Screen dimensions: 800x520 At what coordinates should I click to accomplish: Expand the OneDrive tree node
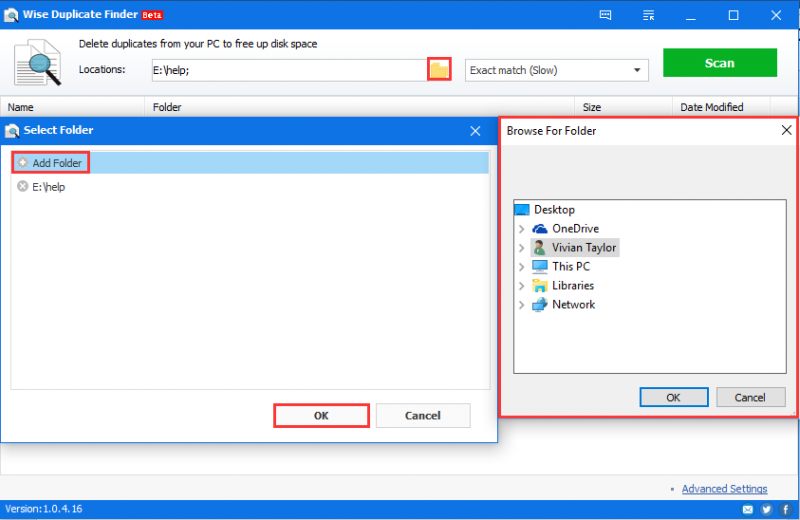click(x=521, y=229)
